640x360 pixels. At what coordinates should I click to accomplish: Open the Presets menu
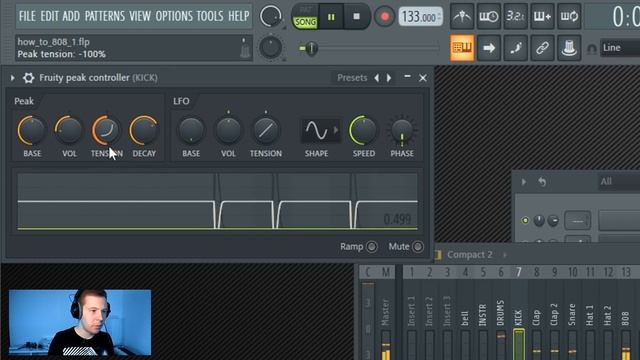352,78
